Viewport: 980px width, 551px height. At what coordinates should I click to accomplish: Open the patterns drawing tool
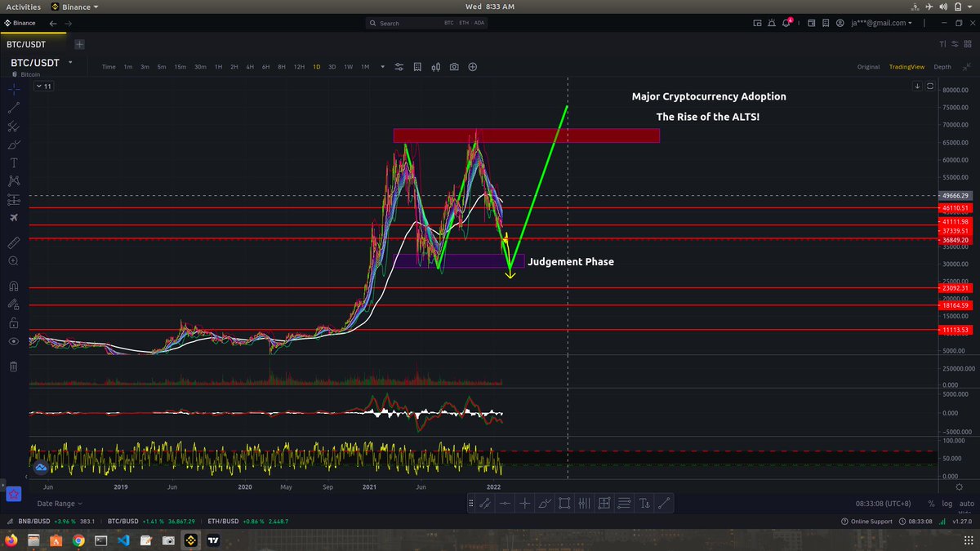pyautogui.click(x=13, y=181)
